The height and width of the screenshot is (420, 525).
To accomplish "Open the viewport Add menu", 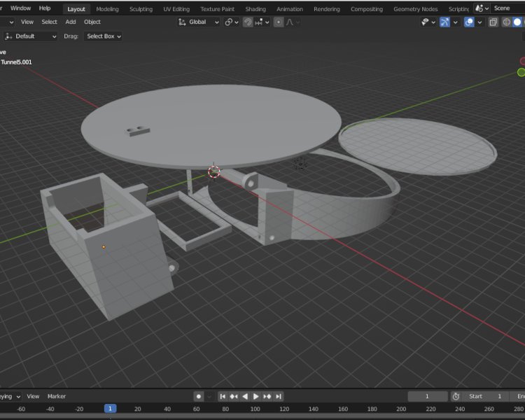I will coord(70,22).
